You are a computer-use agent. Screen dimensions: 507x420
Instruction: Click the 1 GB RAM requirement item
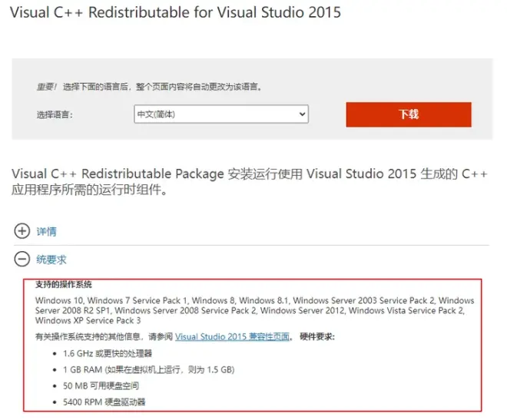click(149, 369)
